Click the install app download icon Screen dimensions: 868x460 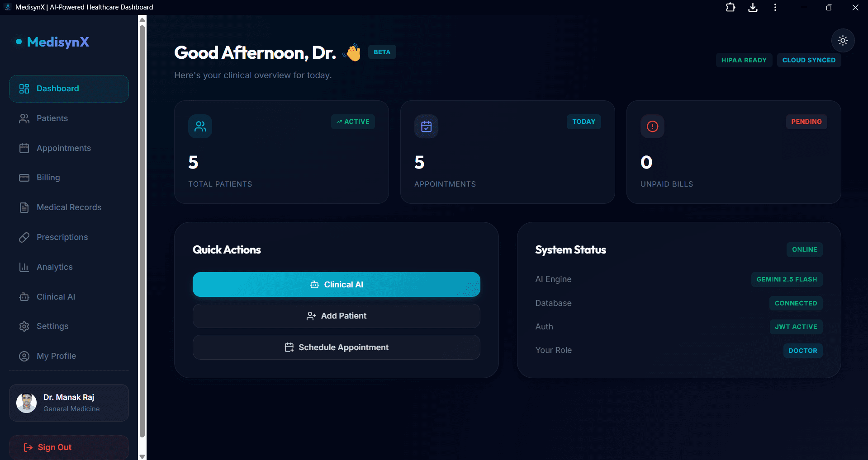(753, 7)
